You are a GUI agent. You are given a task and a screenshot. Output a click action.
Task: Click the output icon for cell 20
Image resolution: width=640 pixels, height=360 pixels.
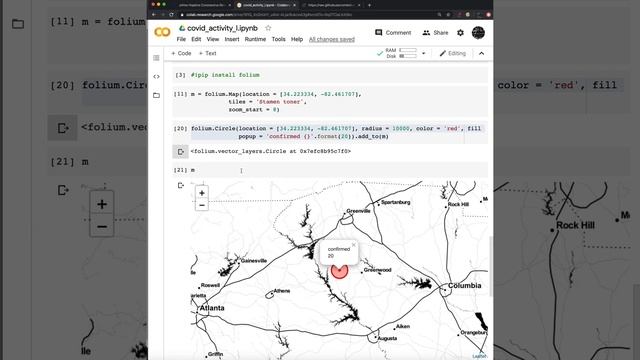coord(180,152)
